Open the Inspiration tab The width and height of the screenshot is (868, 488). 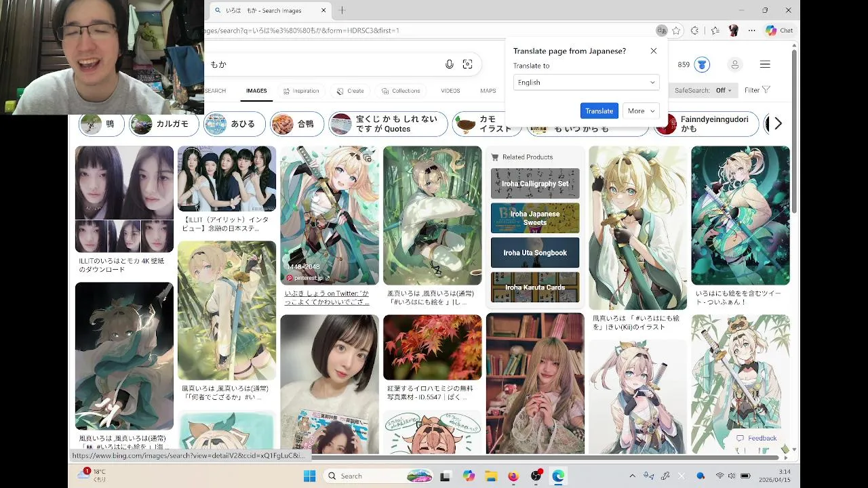tap(301, 91)
